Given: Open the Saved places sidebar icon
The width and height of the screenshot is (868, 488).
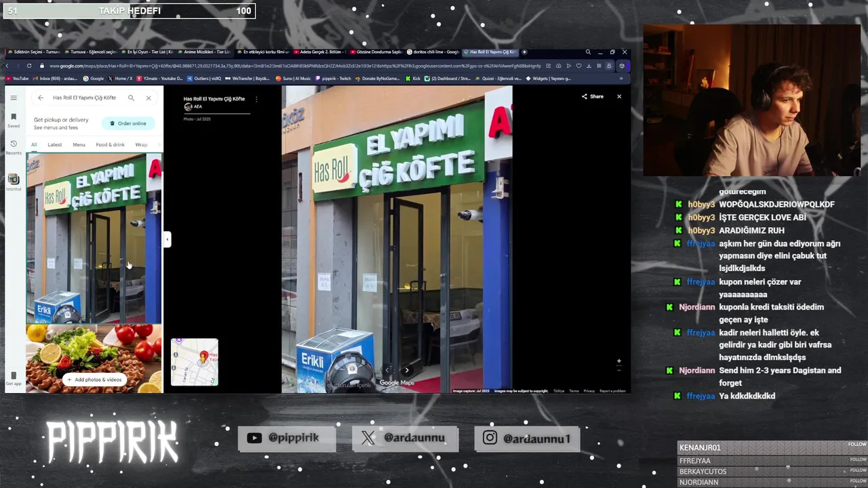Looking at the screenshot, I should [14, 121].
